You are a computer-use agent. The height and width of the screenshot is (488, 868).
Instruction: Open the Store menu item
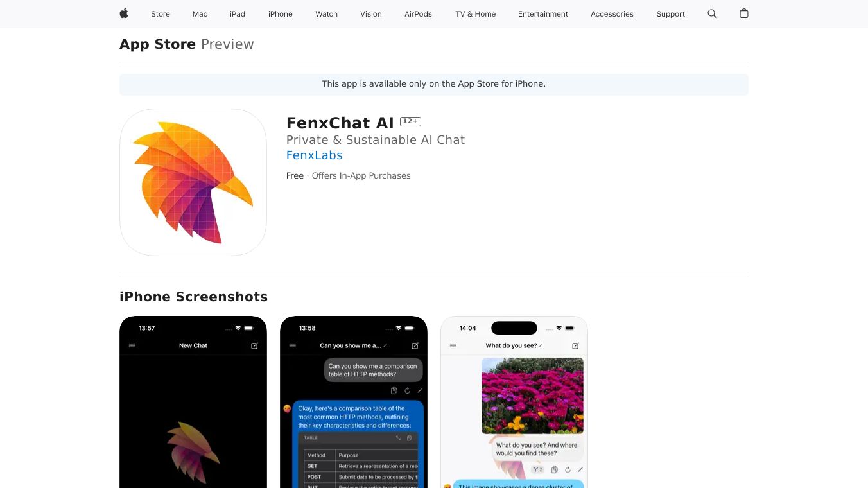(161, 14)
